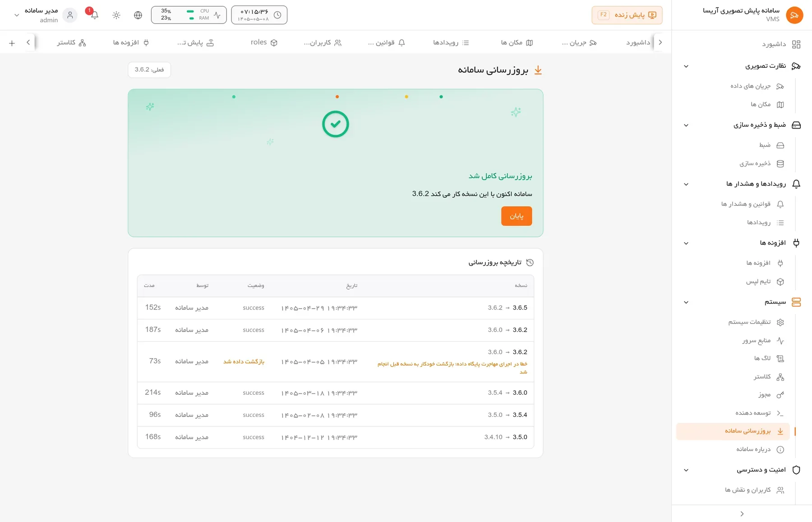
Task: Open the user avatar icon
Action: (70, 15)
